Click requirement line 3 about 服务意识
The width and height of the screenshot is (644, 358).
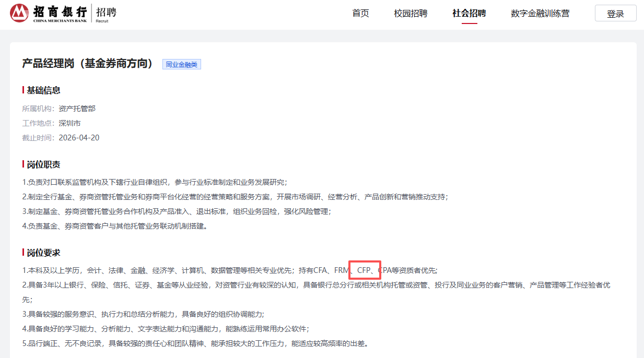(x=143, y=314)
